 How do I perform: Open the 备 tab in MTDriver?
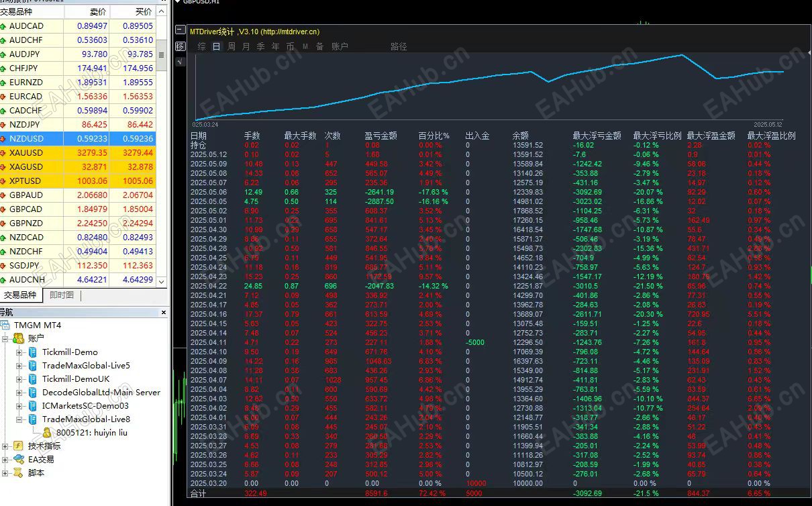[320, 46]
